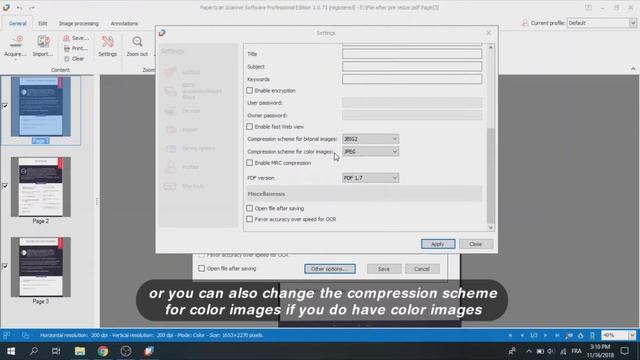Switch to Image processing tab
Image resolution: width=640 pixels, height=360 pixels.
(79, 24)
